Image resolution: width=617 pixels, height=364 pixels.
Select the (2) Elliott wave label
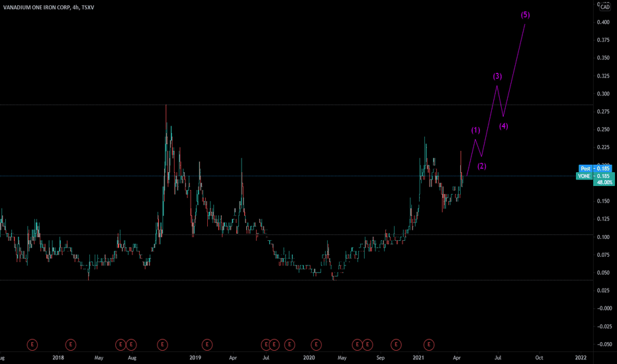pos(482,166)
